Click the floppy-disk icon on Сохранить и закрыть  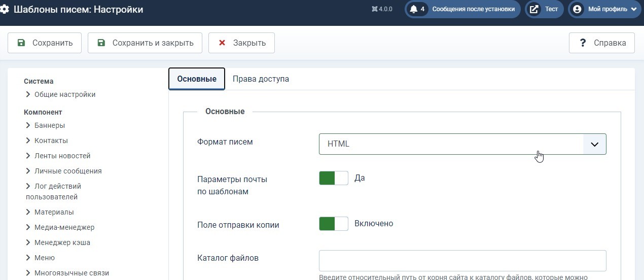point(101,43)
